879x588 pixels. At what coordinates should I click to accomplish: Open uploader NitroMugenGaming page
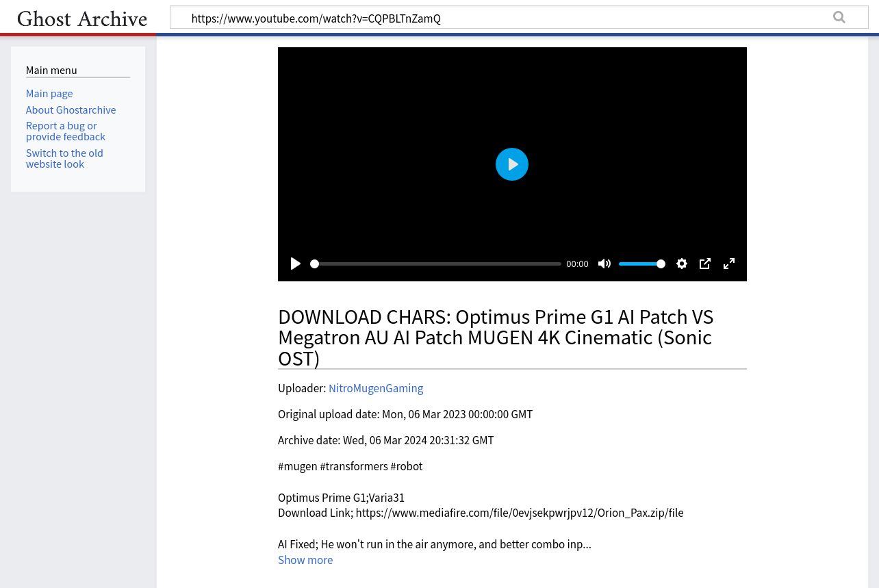coord(376,388)
